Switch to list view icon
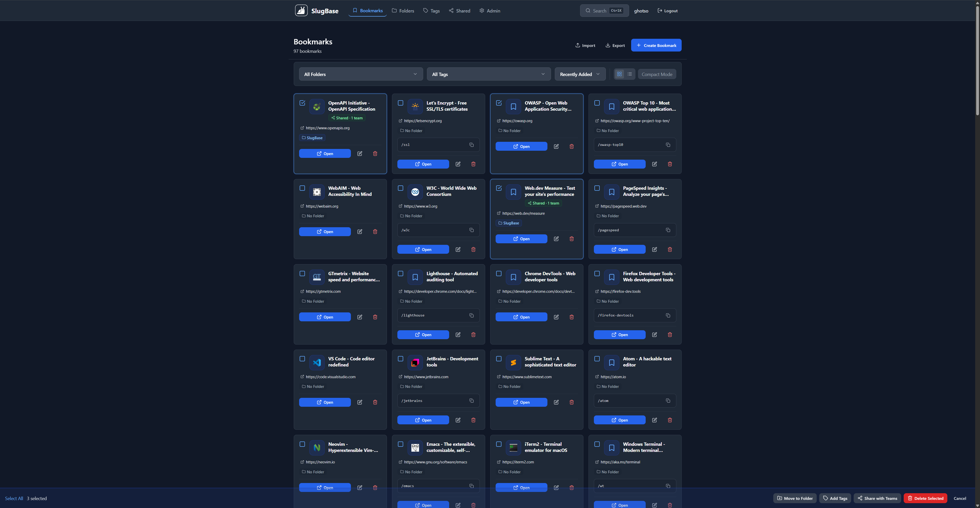Screen dimensions: 980x508 click(x=630, y=74)
